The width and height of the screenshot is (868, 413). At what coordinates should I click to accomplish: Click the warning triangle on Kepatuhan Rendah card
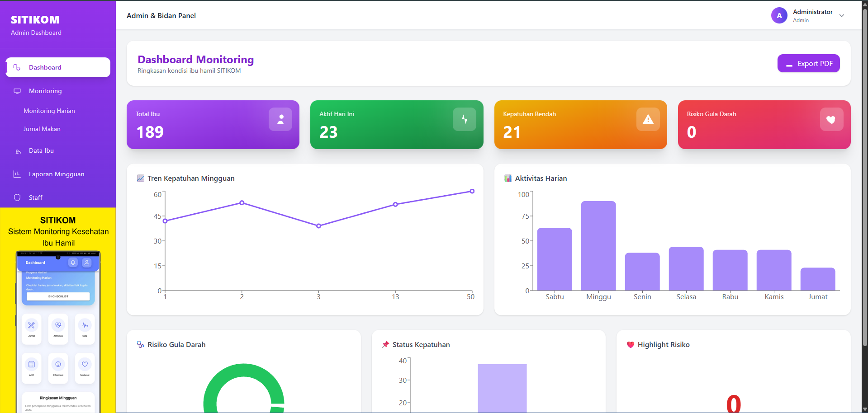pyautogui.click(x=648, y=119)
